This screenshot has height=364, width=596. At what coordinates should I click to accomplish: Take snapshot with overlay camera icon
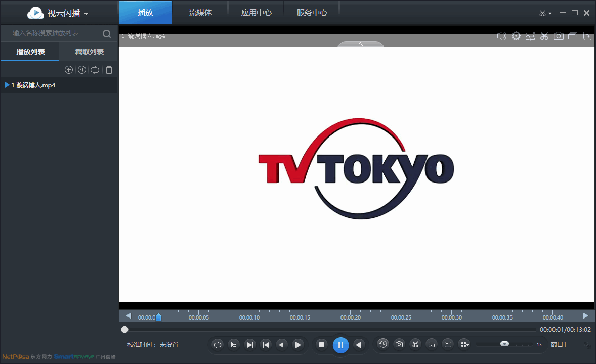pos(559,36)
